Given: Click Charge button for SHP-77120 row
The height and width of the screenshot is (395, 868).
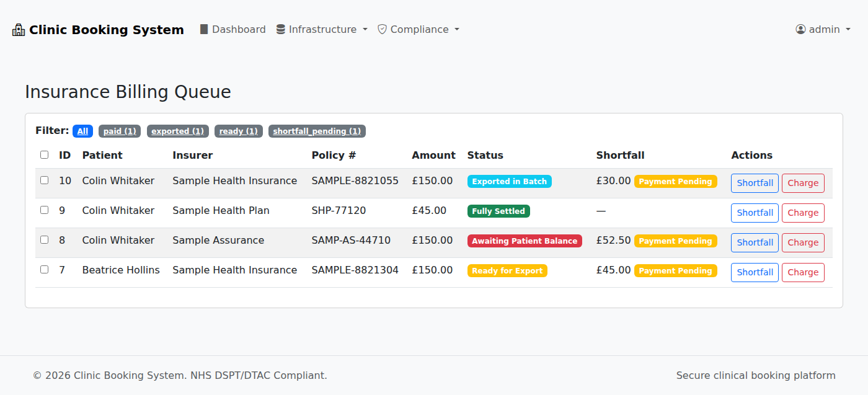Looking at the screenshot, I should point(803,213).
